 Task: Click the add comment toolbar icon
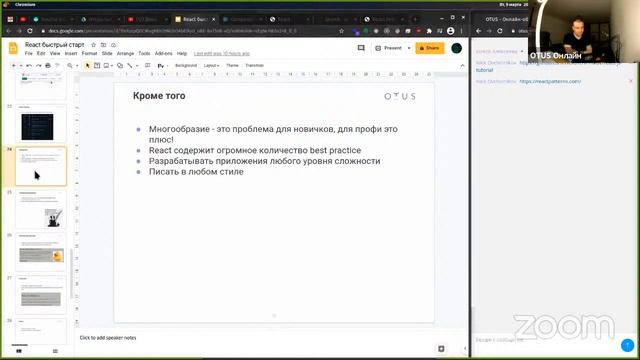(148, 65)
